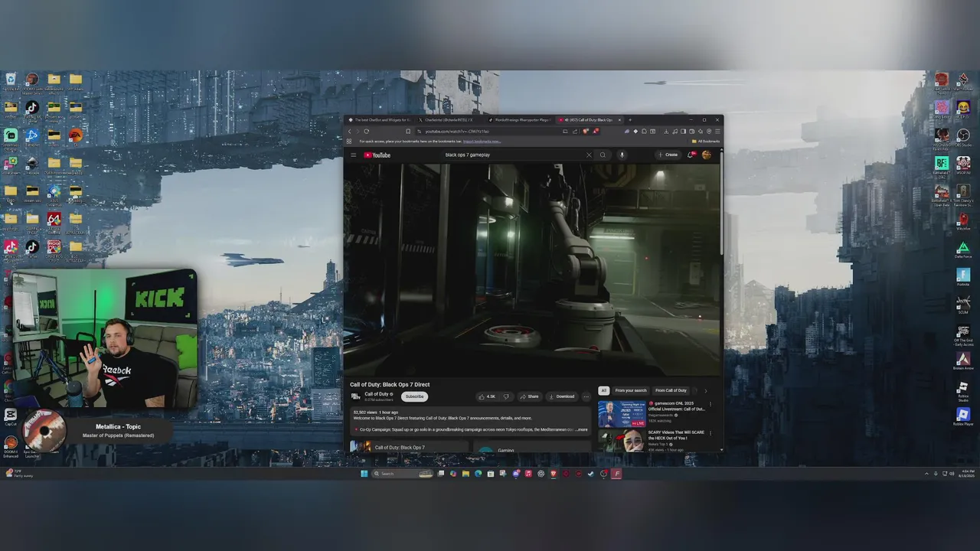Open the SCARY Videos thumbnail
Viewport: 980px width, 551px height.
[x=622, y=441]
